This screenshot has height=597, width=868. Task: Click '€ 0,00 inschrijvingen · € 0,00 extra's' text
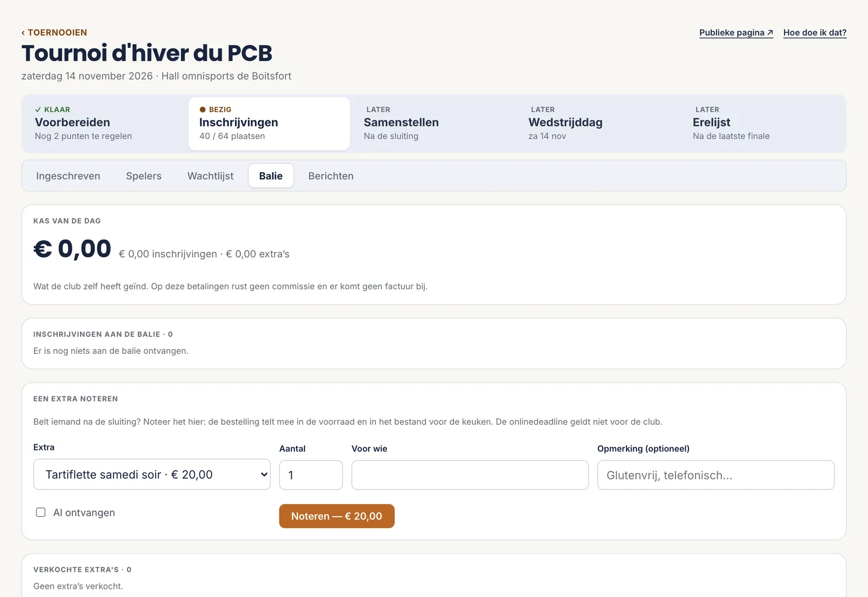click(204, 254)
